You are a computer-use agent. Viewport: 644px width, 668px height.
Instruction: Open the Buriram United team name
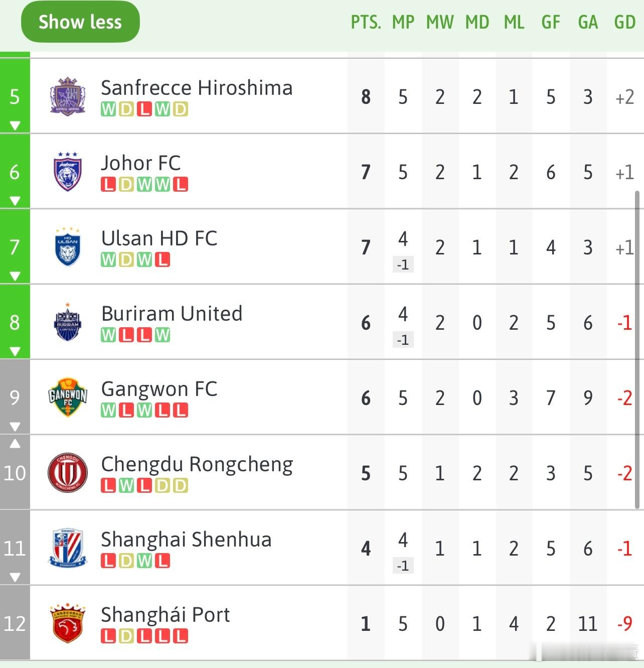172,314
